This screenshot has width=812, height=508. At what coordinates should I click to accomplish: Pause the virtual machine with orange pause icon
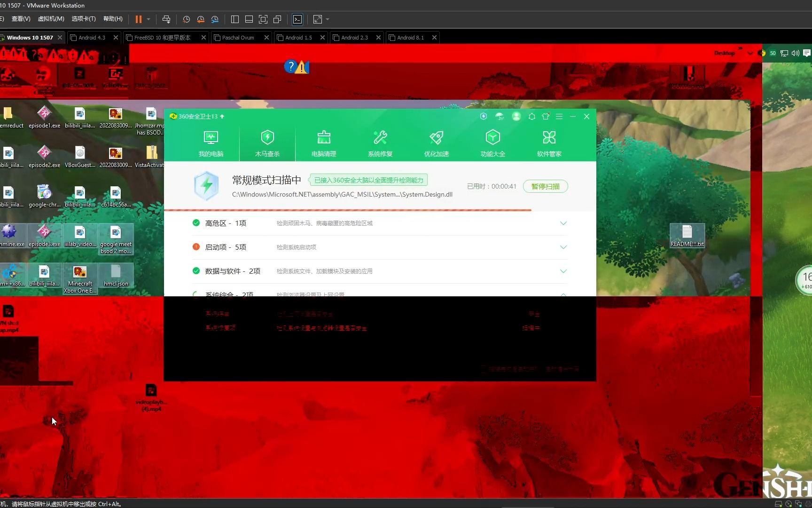tap(139, 19)
